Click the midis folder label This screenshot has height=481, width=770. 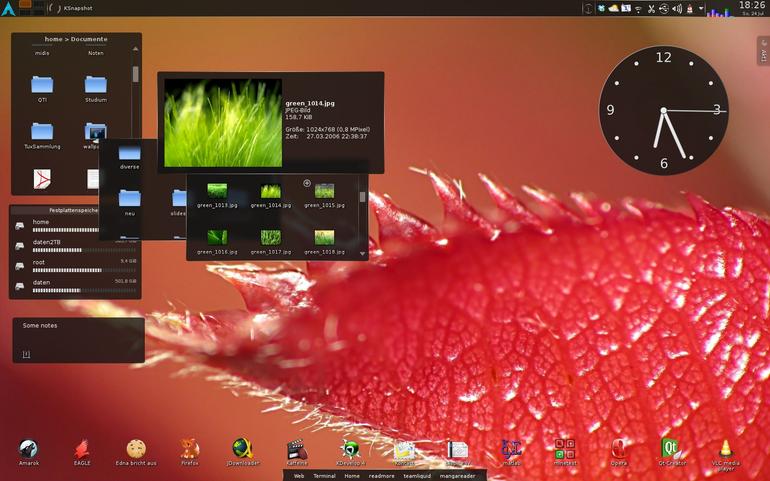coord(42,53)
